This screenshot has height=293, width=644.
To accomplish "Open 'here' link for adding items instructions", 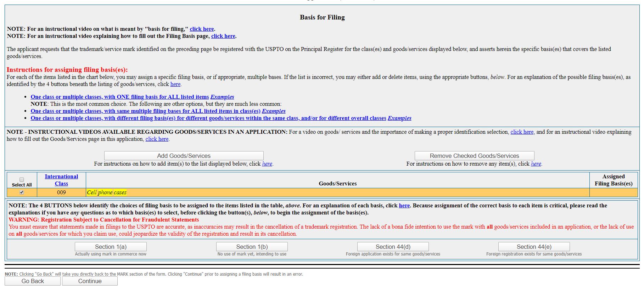I will 267,164.
